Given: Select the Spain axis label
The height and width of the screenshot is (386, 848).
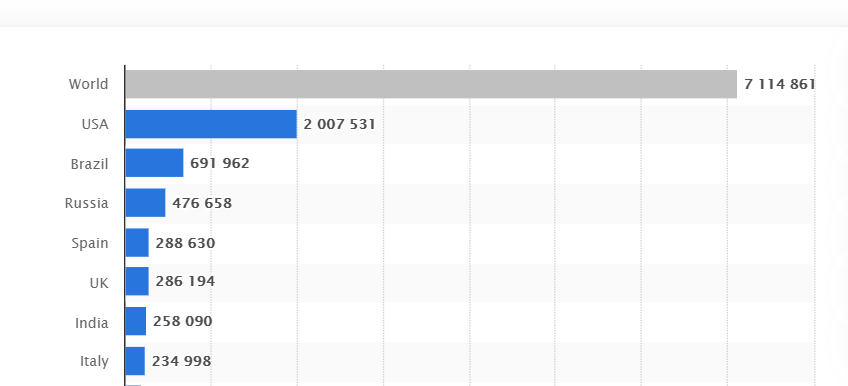Looking at the screenshot, I should [x=90, y=243].
